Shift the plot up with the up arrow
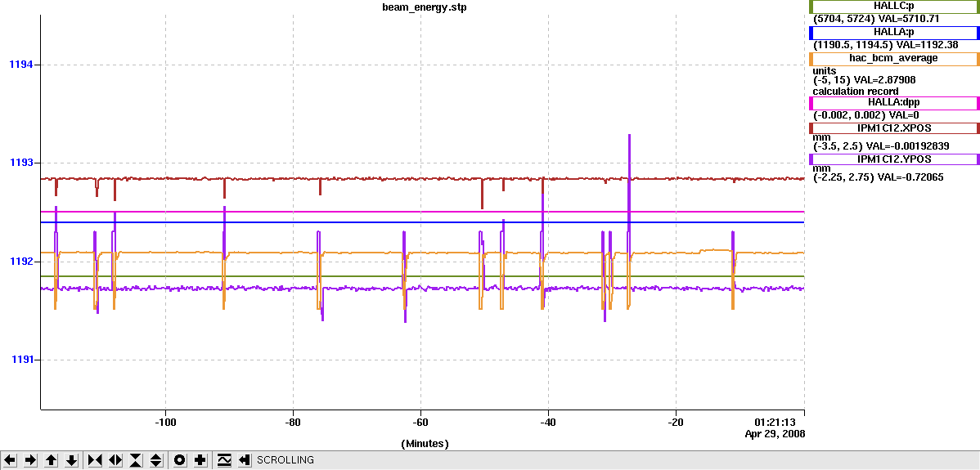The image size is (980, 470). pos(52,460)
